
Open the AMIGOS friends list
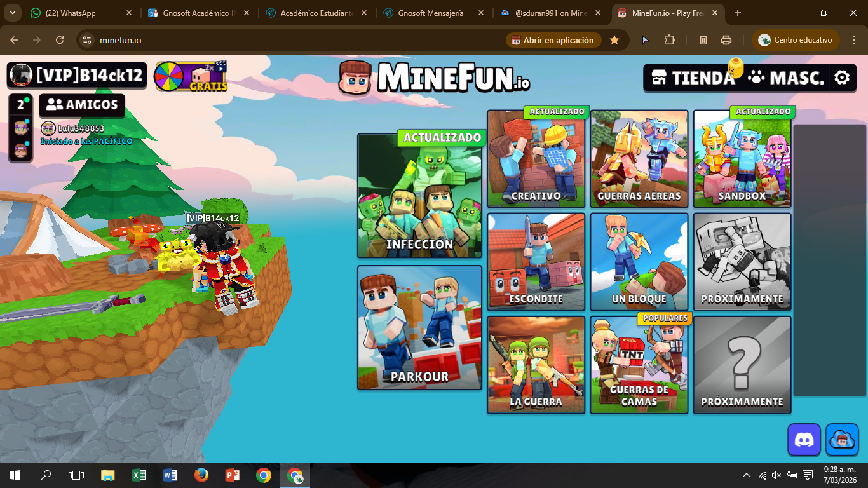pyautogui.click(x=83, y=105)
